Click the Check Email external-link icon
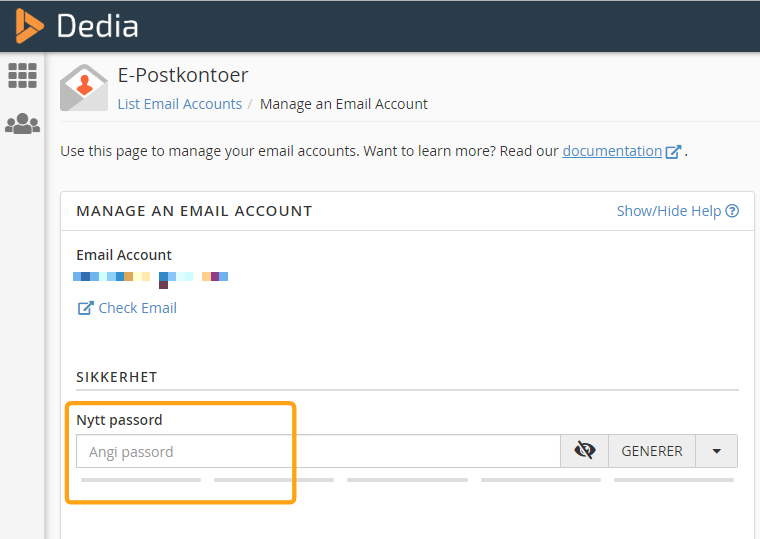760x539 pixels. pos(85,308)
